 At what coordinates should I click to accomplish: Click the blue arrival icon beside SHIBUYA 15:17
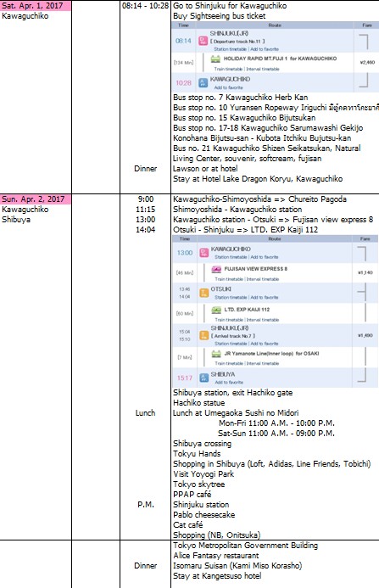pos(204,378)
